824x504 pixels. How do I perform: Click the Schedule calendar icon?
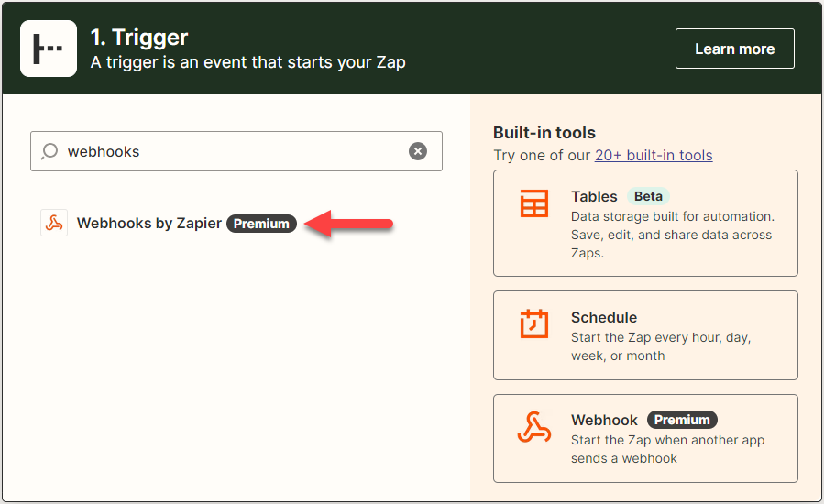(534, 323)
